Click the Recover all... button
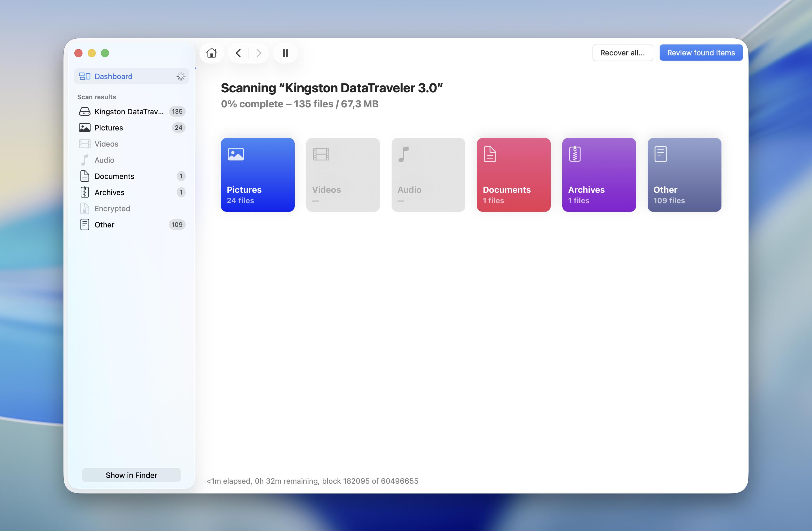This screenshot has width=812, height=531. pos(622,53)
